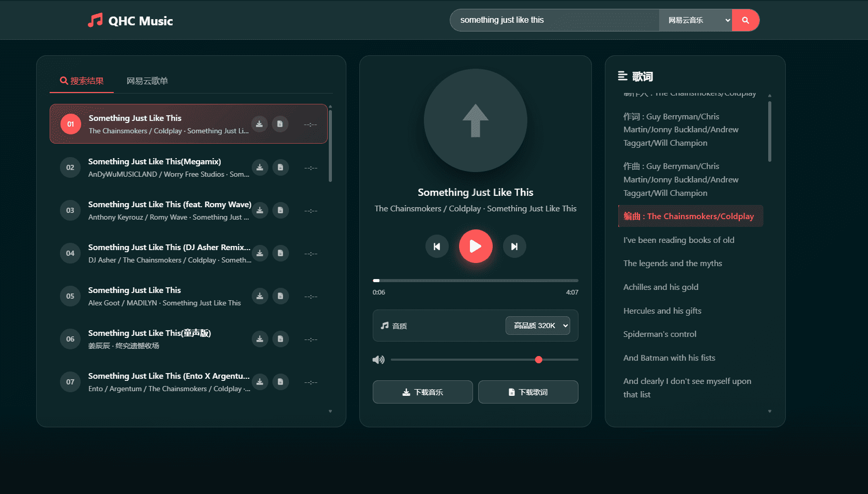Click the player subtitle 'The Chainsmokers / Coldplay'
The width and height of the screenshot is (868, 494).
[476, 209]
